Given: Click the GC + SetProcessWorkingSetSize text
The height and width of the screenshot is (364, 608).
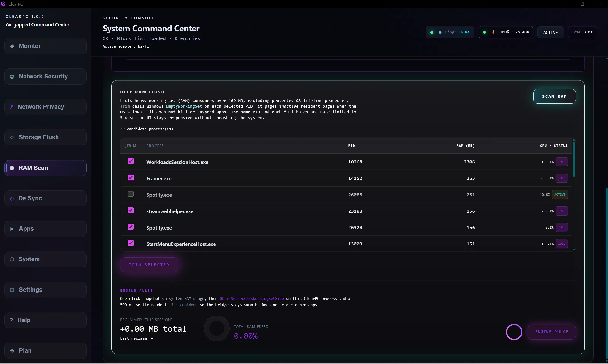Looking at the screenshot, I should coord(252,299).
